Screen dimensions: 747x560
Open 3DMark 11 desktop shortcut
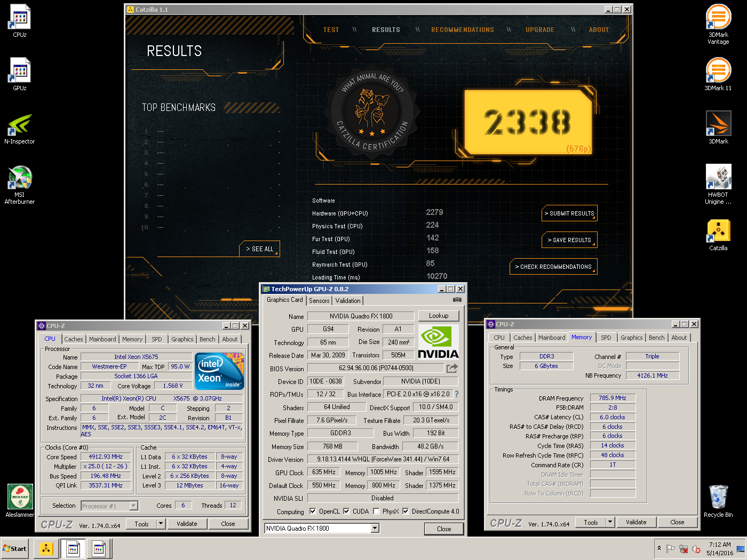coord(718,74)
